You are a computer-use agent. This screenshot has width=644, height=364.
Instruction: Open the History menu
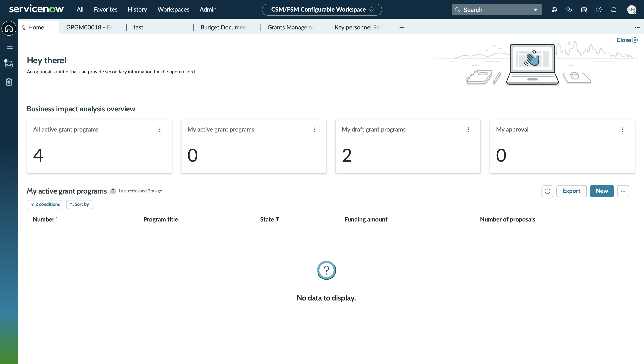coord(137,10)
